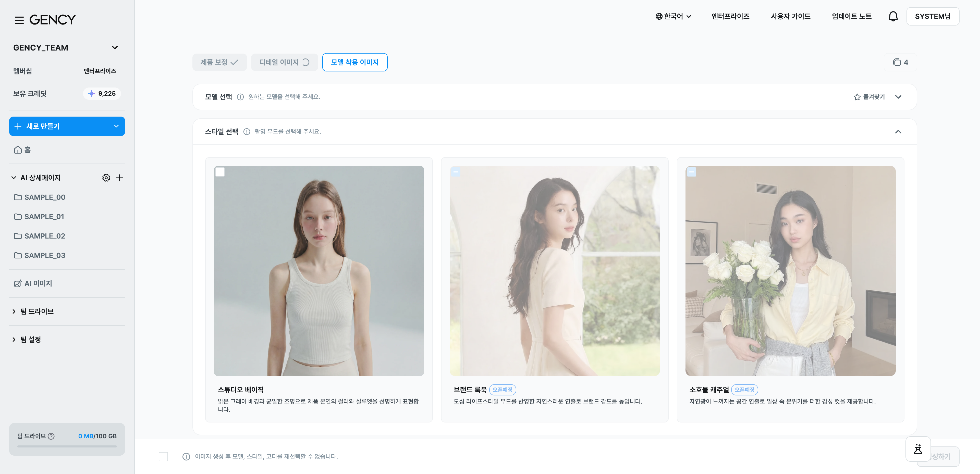Screen dimensions: 980x474
Task: Toggle the 브랜드 룩북 style checkbox
Action: pyautogui.click(x=456, y=172)
